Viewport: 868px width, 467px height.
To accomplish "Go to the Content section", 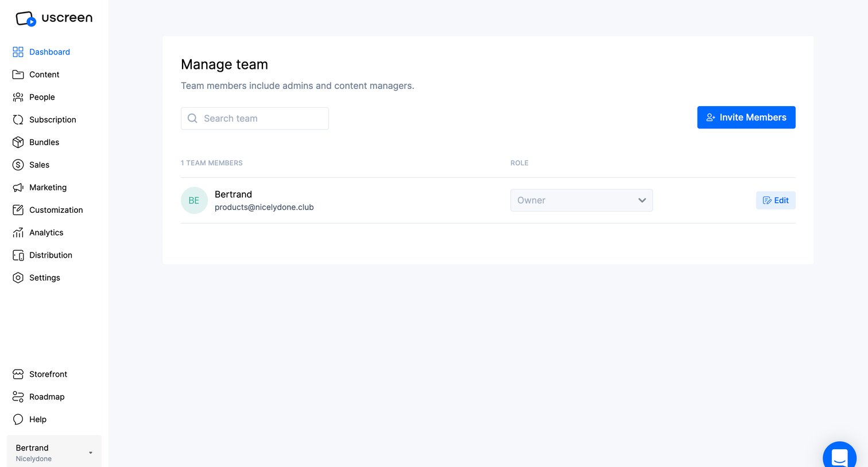I will 44,75.
